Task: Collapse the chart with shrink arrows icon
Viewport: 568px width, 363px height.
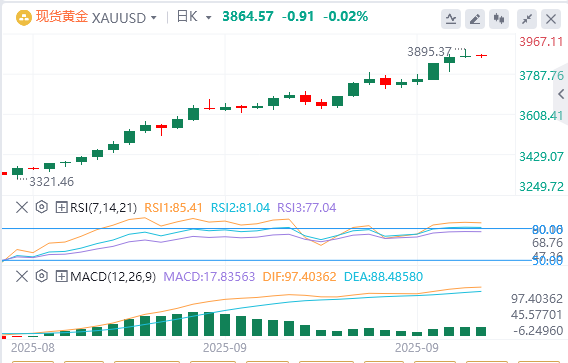Action: (x=527, y=19)
